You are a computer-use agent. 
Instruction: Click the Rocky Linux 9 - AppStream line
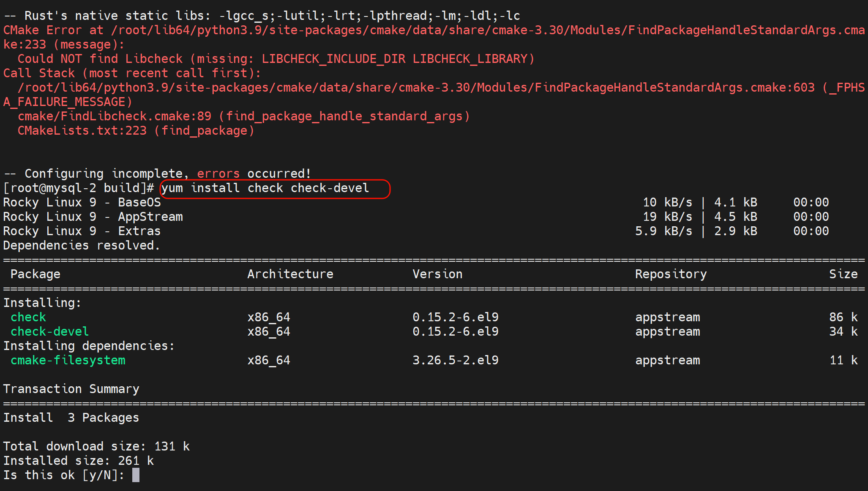pos(93,217)
